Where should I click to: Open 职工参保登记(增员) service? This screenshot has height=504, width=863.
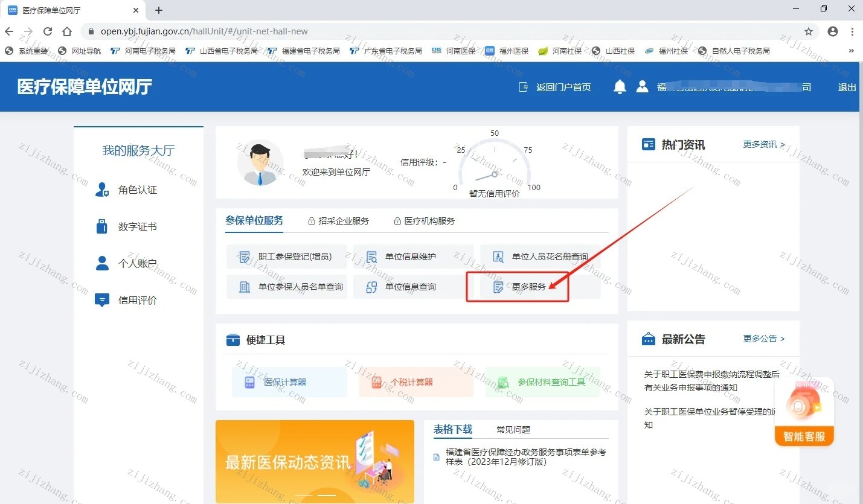click(287, 257)
